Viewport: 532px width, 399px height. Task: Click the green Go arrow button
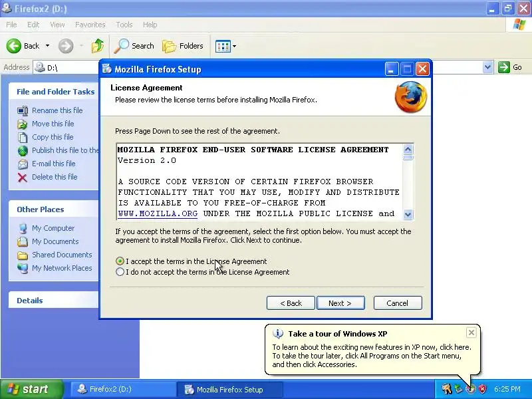tap(504, 67)
